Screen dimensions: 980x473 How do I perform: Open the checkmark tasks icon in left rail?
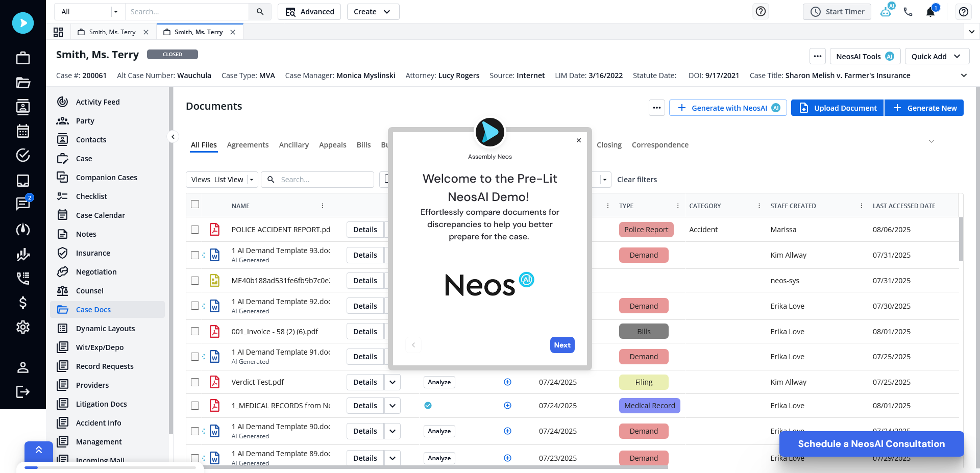pos(23,155)
